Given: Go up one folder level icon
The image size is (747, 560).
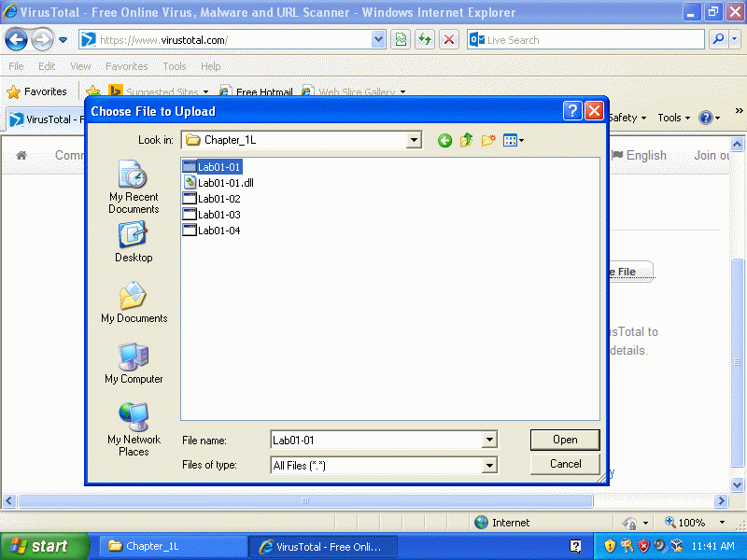Looking at the screenshot, I should [467, 141].
